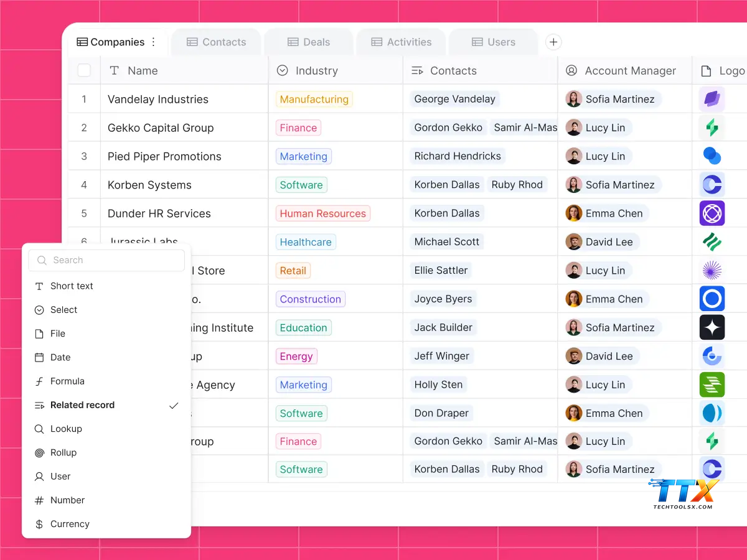Open the Pied Piper Promotions logo
747x560 pixels.
[x=712, y=156]
